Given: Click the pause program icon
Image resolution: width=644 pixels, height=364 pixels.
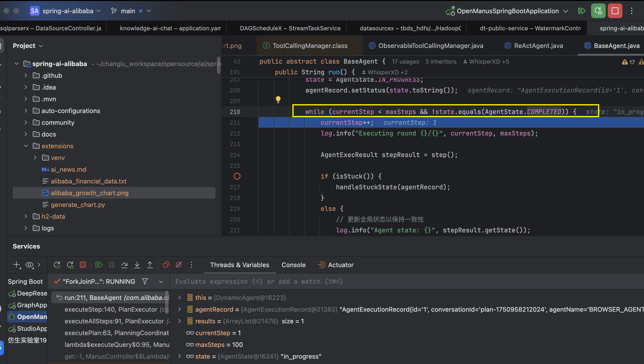Looking at the screenshot, I should [112, 265].
